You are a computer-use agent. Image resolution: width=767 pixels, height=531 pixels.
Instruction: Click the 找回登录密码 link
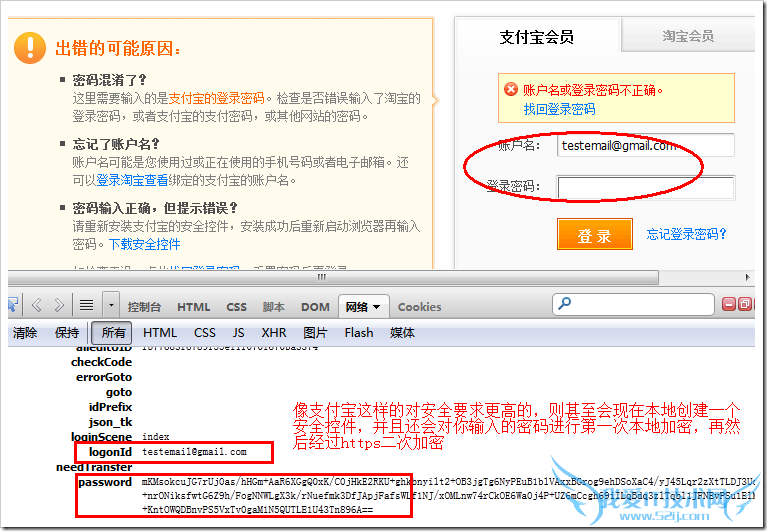click(x=559, y=109)
